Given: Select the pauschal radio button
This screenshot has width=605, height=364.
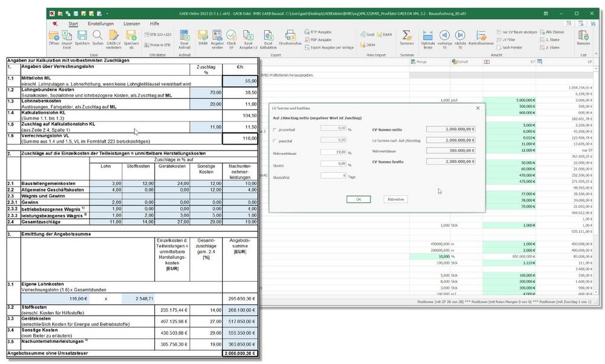Looking at the screenshot, I should click(x=276, y=140).
